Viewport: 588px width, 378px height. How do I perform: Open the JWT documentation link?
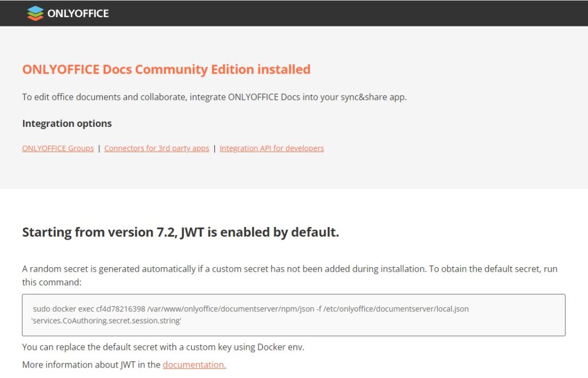(194, 364)
